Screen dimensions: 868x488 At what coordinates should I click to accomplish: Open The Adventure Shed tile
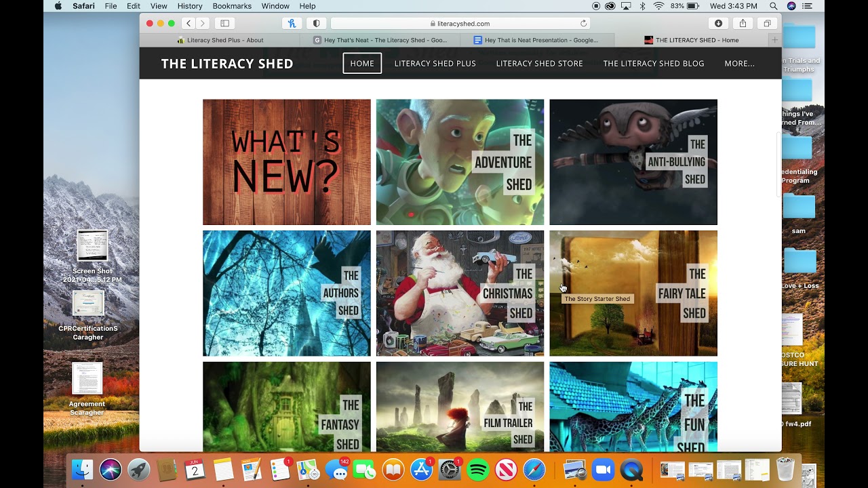460,162
